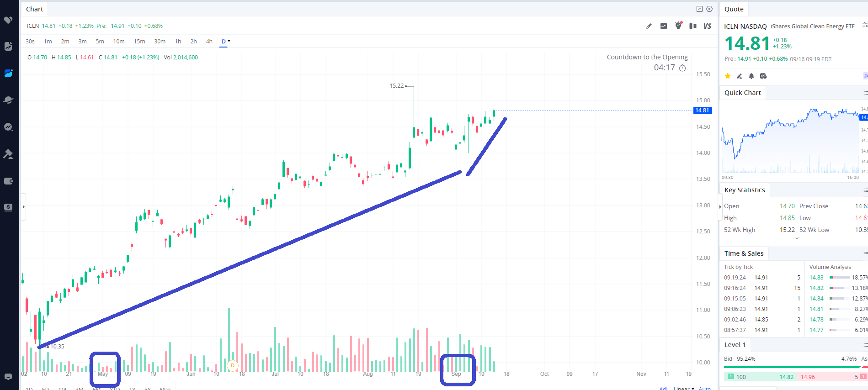Screen dimensions: 868x390
Task: Switch chart to 10m interval
Action: click(119, 41)
